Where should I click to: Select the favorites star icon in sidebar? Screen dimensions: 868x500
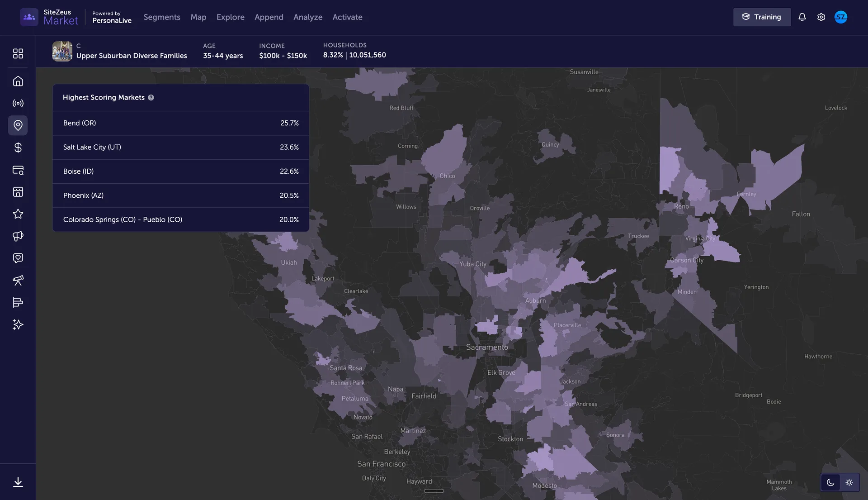click(x=18, y=214)
